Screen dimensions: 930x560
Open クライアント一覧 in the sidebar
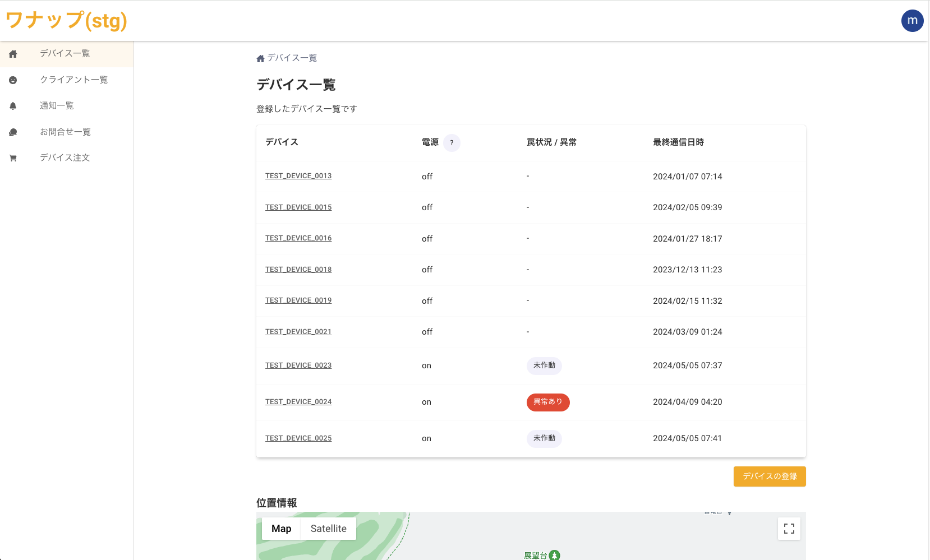pos(67,80)
